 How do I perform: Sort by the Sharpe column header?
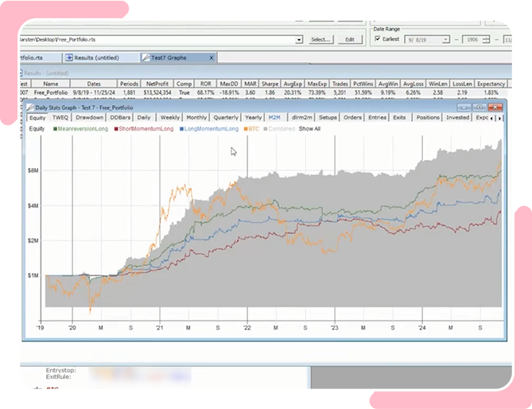[x=270, y=84]
